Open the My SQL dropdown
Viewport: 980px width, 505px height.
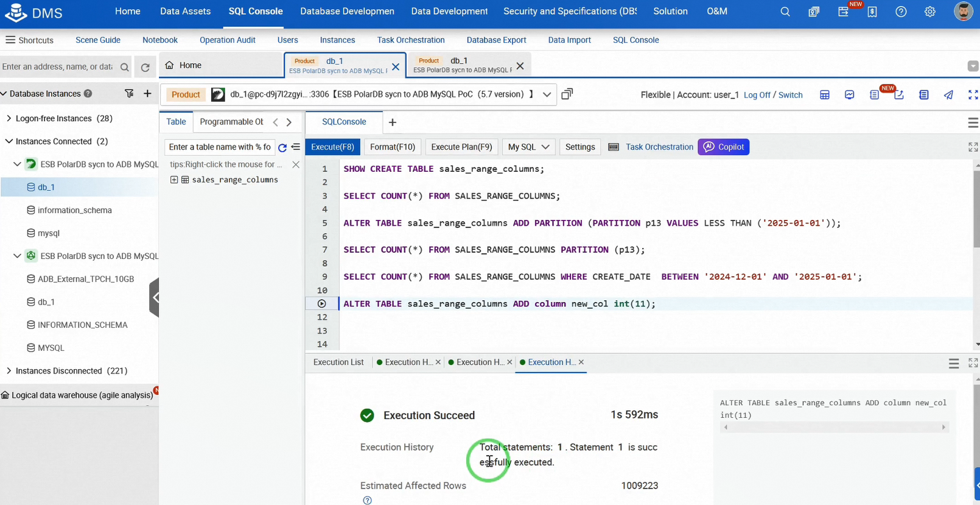[x=528, y=147]
